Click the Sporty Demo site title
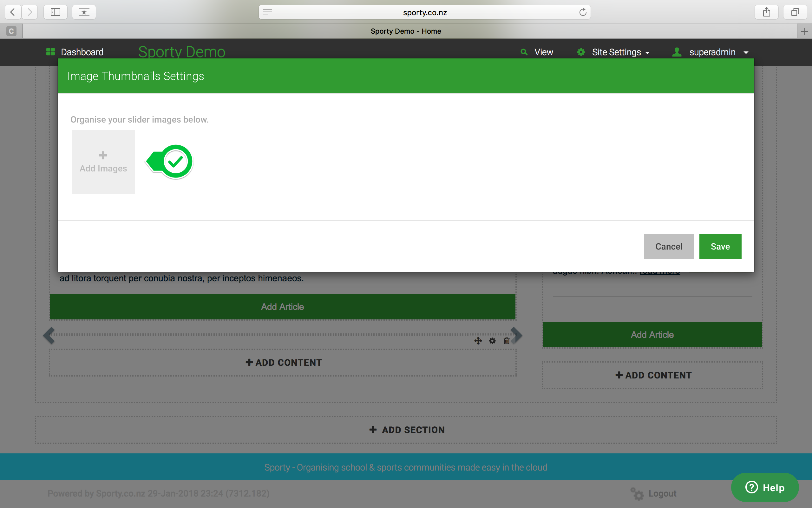 (x=181, y=52)
